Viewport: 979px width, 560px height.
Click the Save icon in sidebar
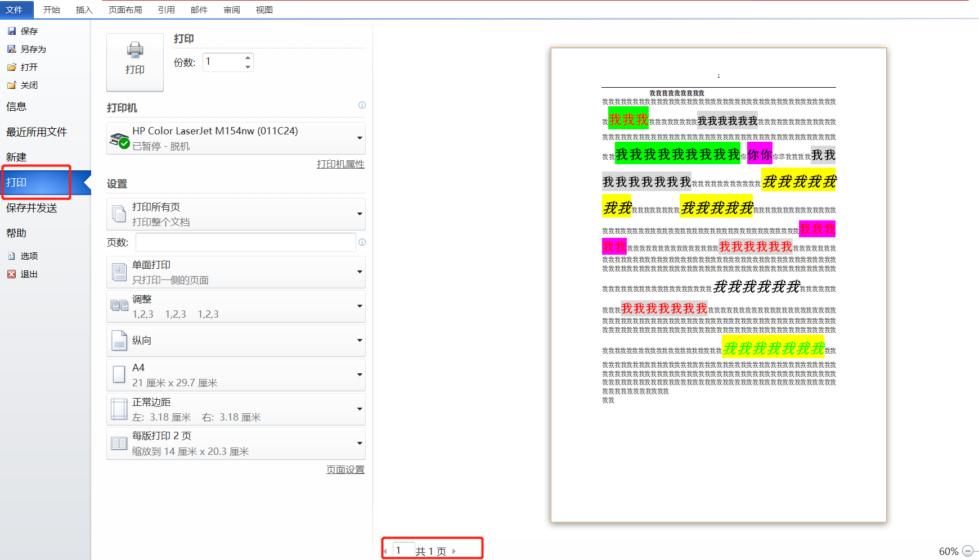point(12,31)
